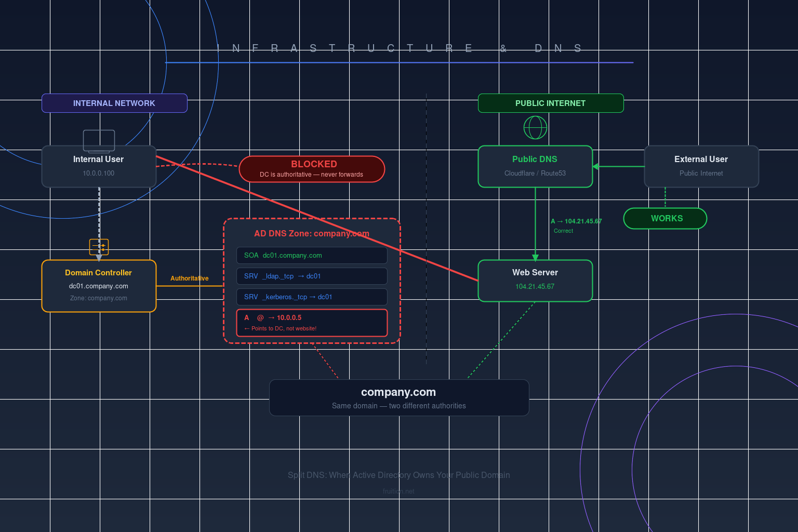Select the SOA dc01.company.com record row
The width and height of the screenshot is (798, 532).
[312, 255]
